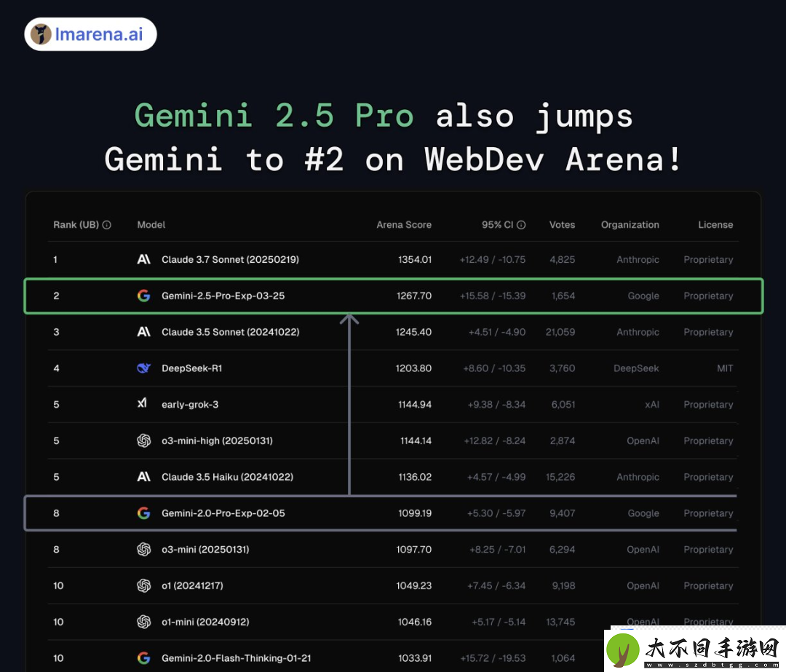Click the confidence interval +8.60 / -10.35
786x672 pixels.
494,368
